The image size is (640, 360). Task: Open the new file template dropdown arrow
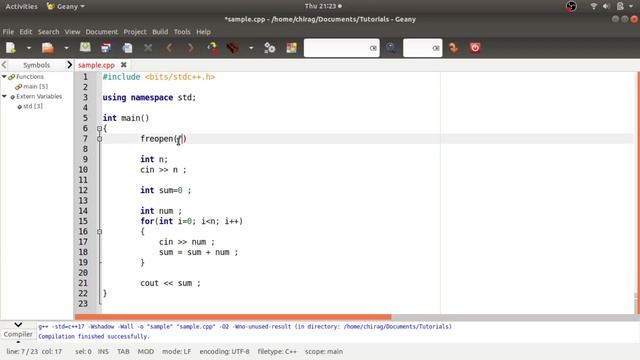29,48
